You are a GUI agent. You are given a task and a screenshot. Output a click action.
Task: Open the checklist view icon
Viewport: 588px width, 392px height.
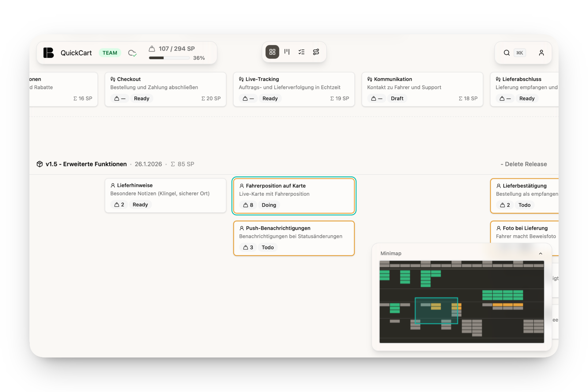tap(302, 52)
